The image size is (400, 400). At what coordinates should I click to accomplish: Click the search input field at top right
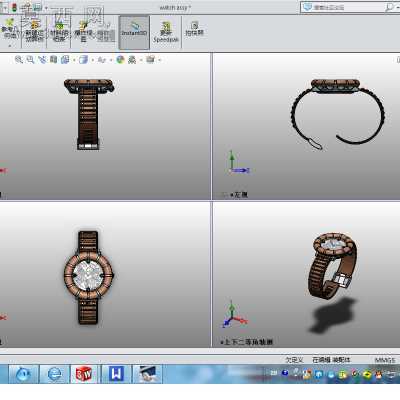(x=348, y=7)
